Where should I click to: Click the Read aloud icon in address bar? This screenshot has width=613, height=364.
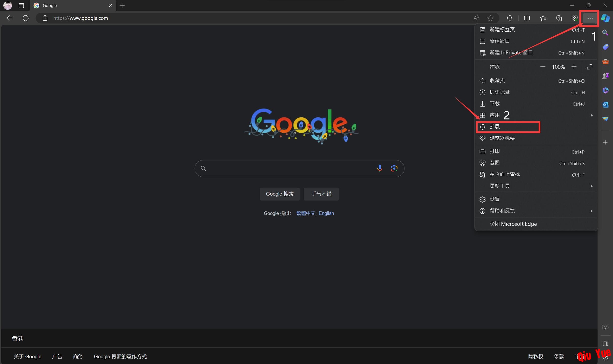click(x=476, y=18)
